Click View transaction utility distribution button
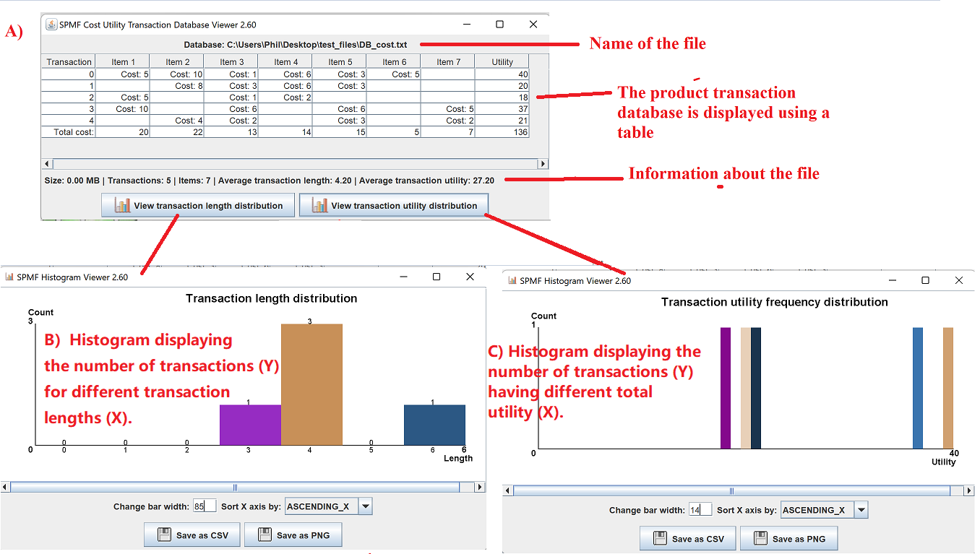The width and height of the screenshot is (980, 554). coord(394,205)
